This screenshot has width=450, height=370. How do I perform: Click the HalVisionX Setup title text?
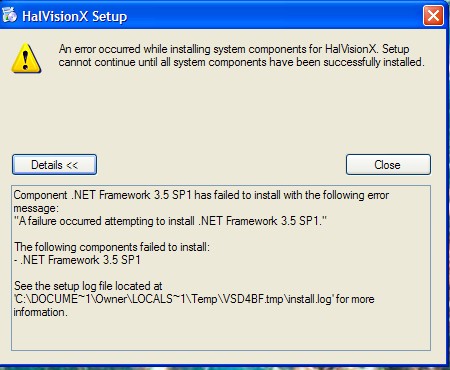pyautogui.click(x=74, y=16)
